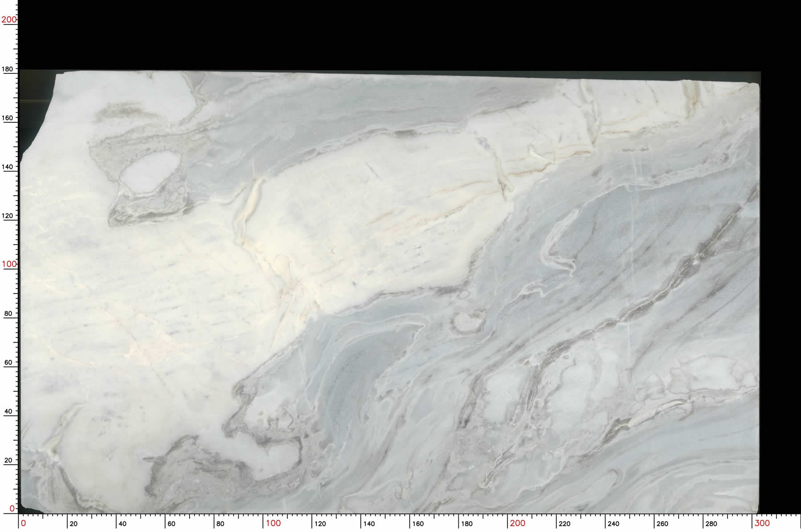This screenshot has width=801, height=532.
Task: Click the white oval inclusion in the slab's upper left
Action: pyautogui.click(x=150, y=171)
